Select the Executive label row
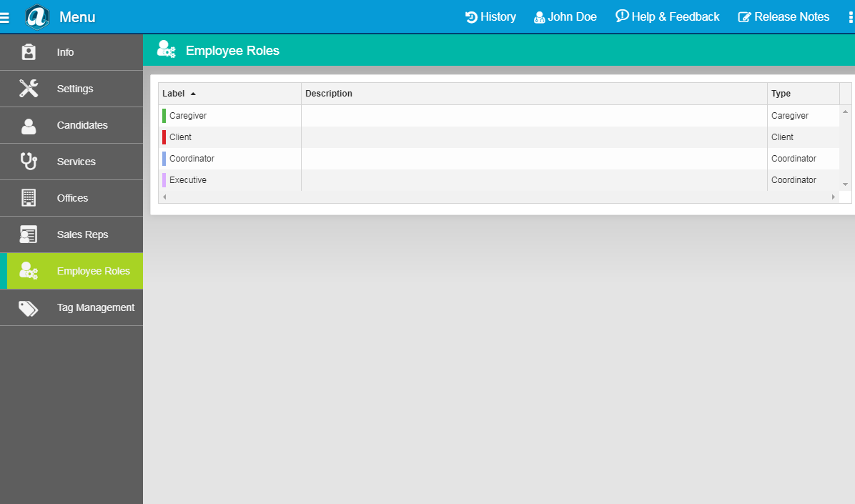The width and height of the screenshot is (855, 504). [229, 180]
